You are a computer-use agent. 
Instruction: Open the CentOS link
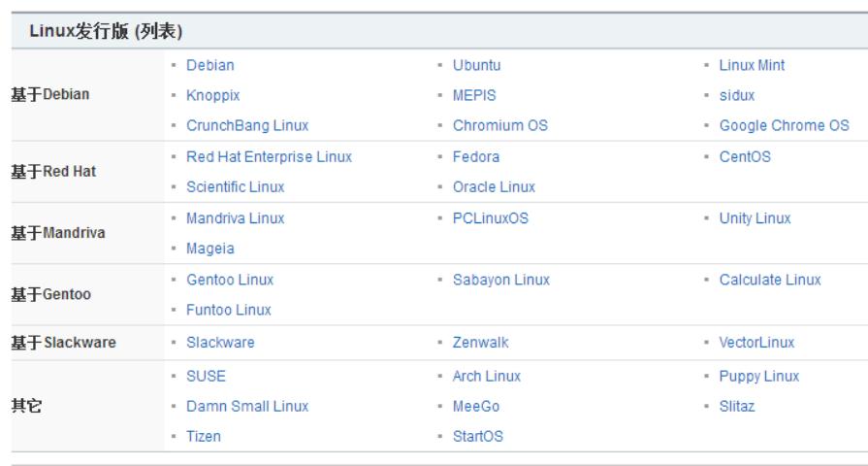click(x=745, y=156)
